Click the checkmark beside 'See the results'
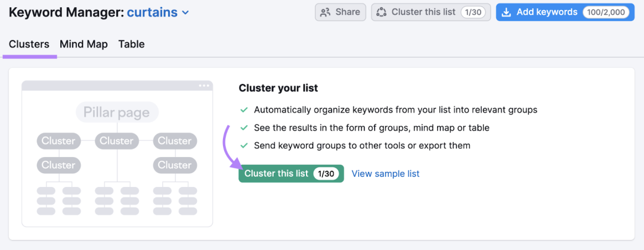Screen dimensions: 644x250 coord(244,128)
